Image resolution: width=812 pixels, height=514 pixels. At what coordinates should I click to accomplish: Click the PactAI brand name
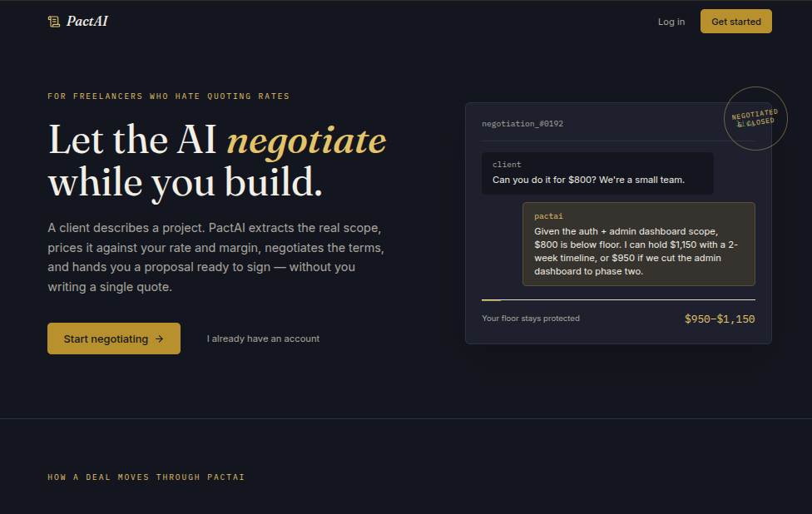pyautogui.click(x=87, y=22)
